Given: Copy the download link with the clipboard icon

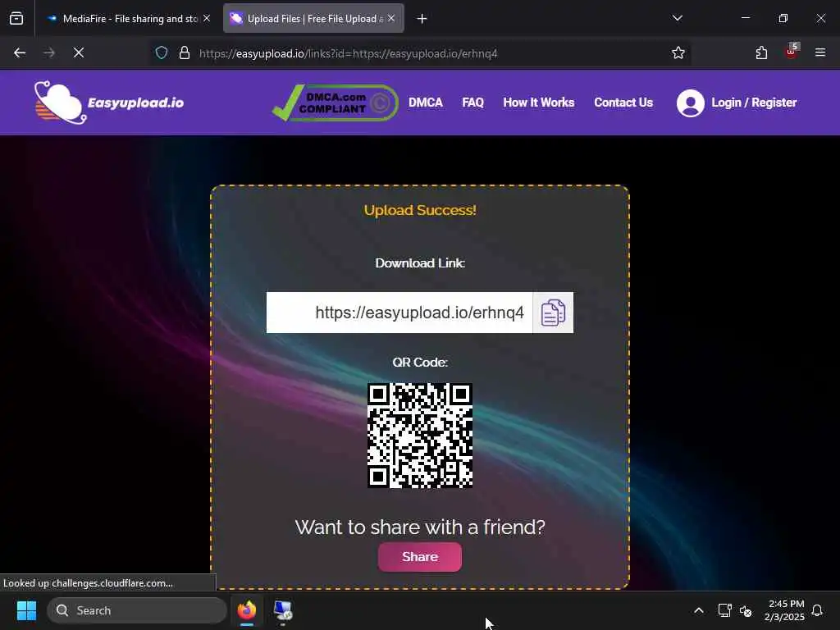Looking at the screenshot, I should (x=553, y=313).
